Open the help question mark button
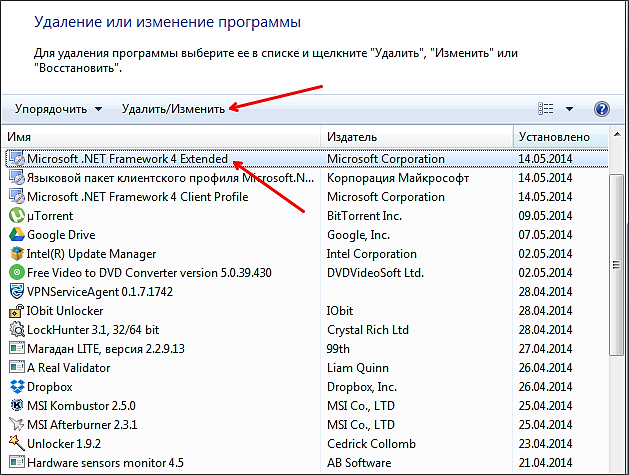The height and width of the screenshot is (475, 629). (601, 108)
